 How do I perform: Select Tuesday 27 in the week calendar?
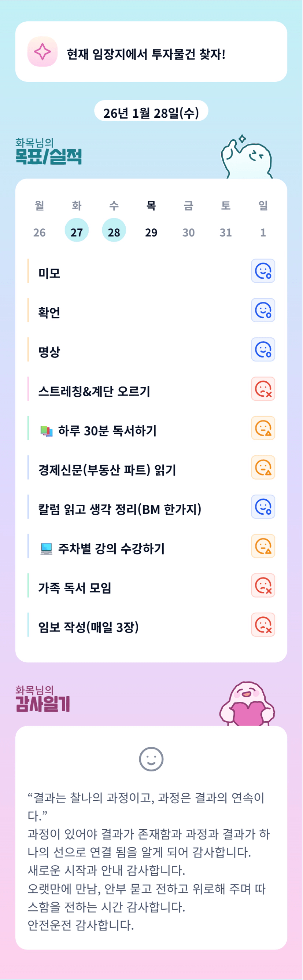pos(77,230)
